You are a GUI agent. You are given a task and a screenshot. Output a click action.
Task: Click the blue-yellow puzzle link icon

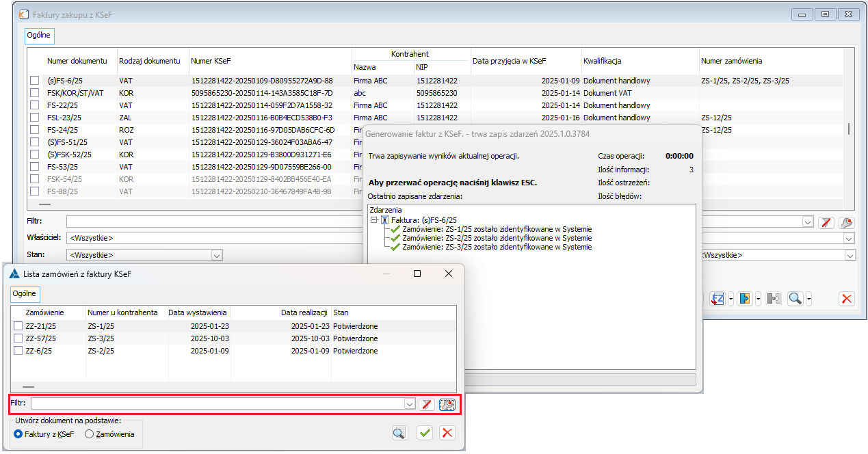tap(745, 299)
